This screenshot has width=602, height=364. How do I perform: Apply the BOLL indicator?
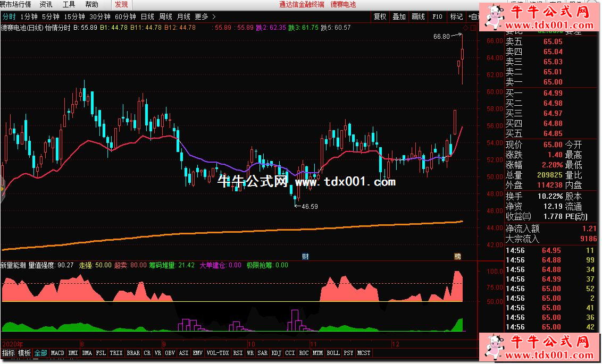[x=333, y=353]
